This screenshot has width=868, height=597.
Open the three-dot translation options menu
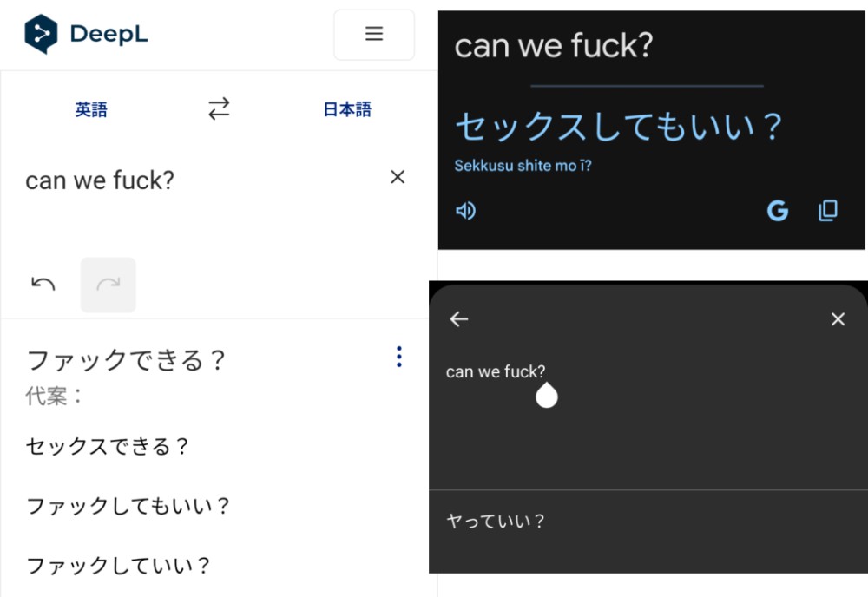click(399, 357)
